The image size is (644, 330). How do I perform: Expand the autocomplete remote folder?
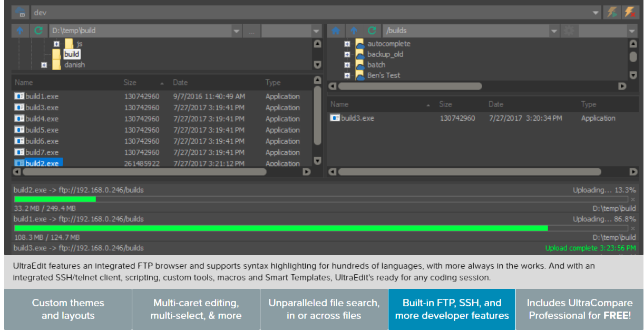pyautogui.click(x=347, y=44)
